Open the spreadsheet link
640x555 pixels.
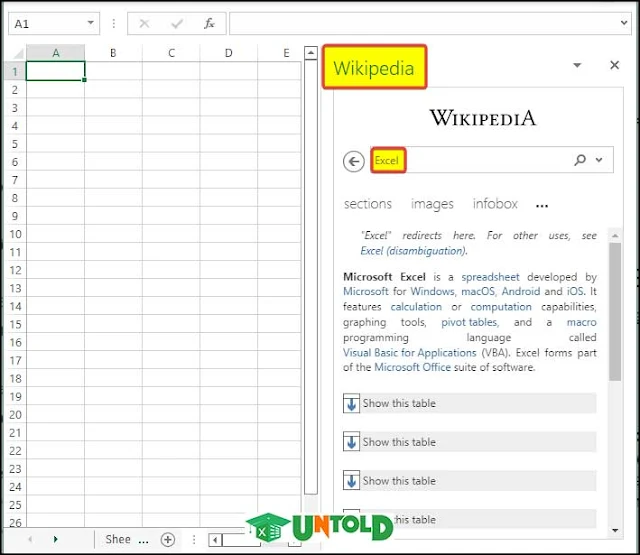pos(490,277)
